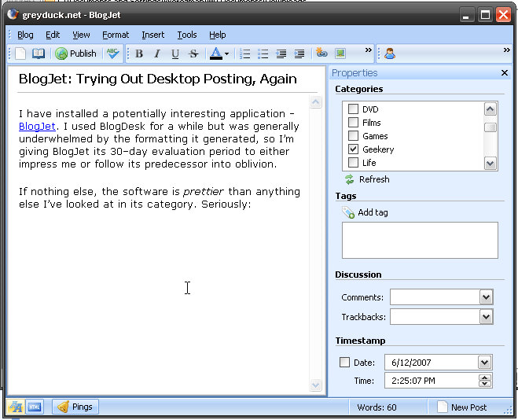Toggle italic formatting
Screen dimensions: 518x420
157,53
